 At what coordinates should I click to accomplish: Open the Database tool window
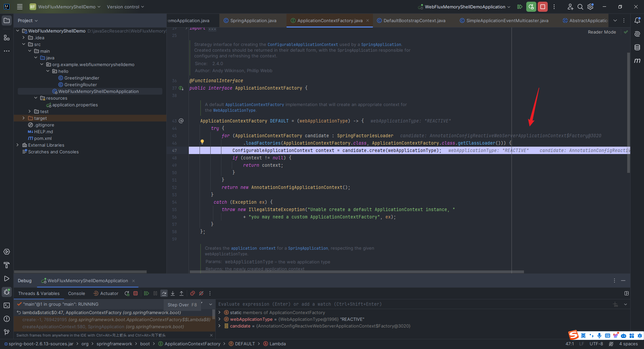[x=637, y=47]
